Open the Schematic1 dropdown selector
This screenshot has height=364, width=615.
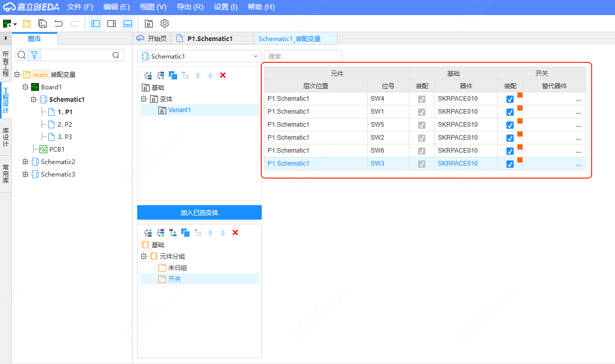(x=199, y=56)
